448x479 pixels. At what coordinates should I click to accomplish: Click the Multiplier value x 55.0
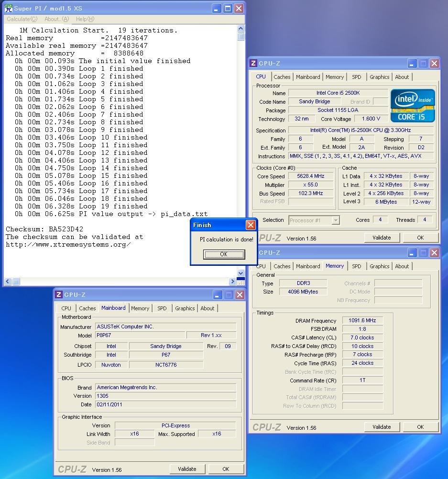click(x=310, y=185)
